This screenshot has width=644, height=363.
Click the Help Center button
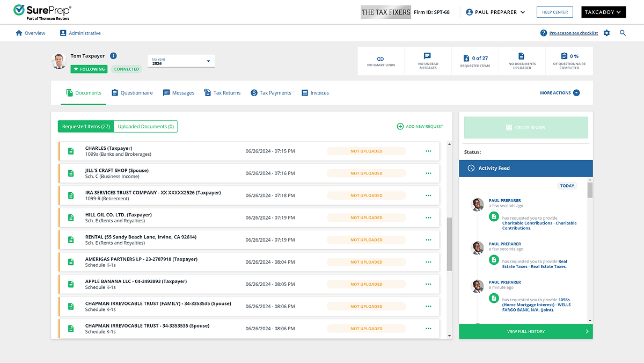(x=555, y=12)
